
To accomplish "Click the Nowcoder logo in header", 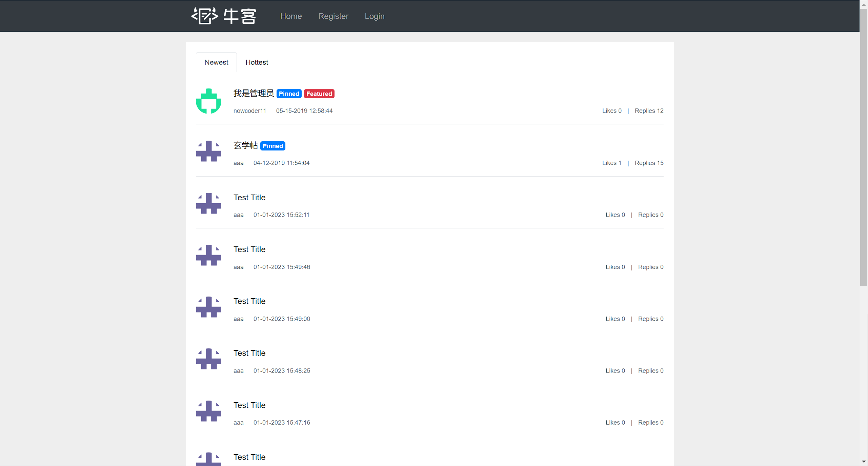I will click(224, 16).
